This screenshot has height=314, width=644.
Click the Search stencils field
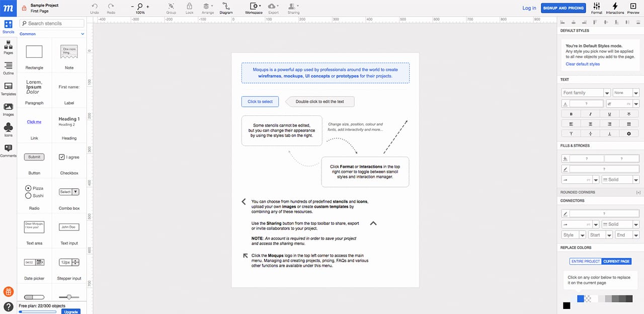pos(52,23)
